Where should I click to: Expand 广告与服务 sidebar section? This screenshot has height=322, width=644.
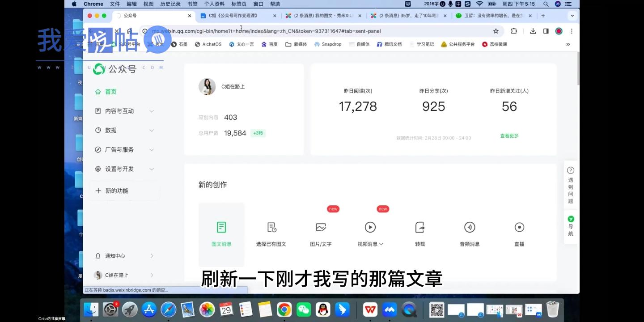(x=124, y=149)
